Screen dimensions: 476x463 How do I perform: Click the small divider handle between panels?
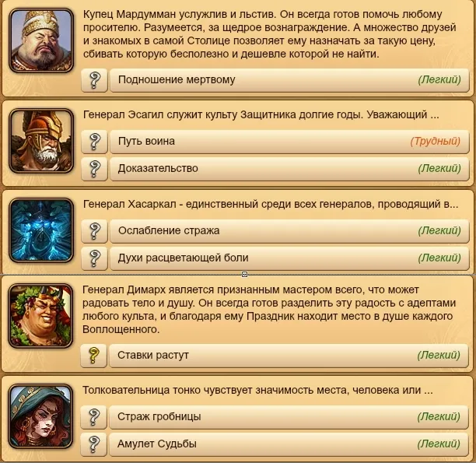point(244,275)
